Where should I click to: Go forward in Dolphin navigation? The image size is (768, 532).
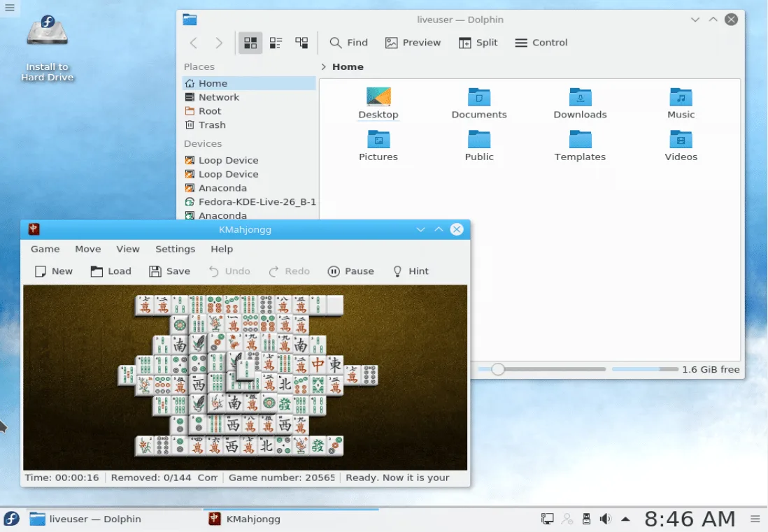coord(219,43)
